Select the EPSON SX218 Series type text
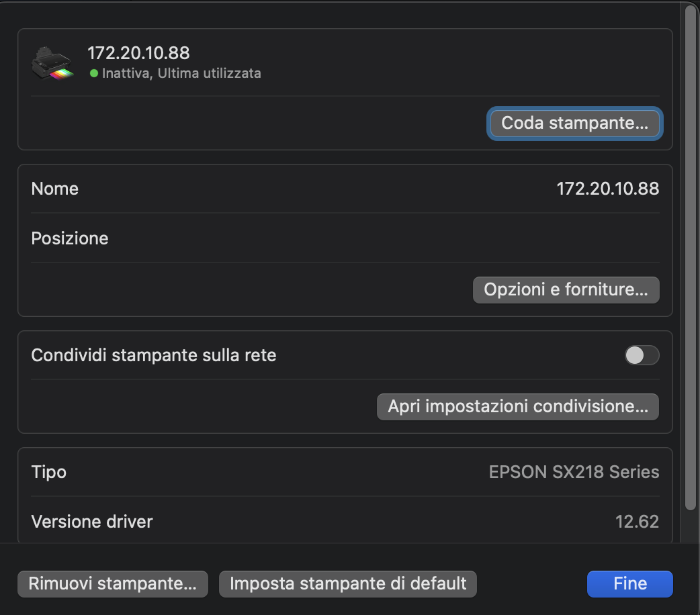 [574, 472]
